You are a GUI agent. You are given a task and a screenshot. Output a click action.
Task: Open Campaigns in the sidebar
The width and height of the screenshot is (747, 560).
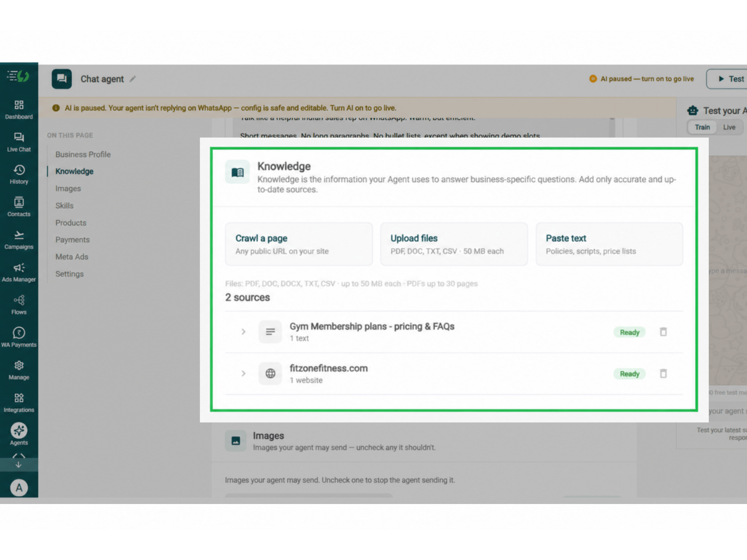[19, 240]
